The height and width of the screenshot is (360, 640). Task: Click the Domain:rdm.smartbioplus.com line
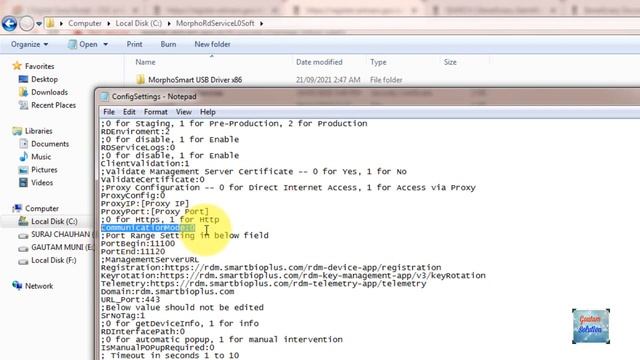pos(167,291)
